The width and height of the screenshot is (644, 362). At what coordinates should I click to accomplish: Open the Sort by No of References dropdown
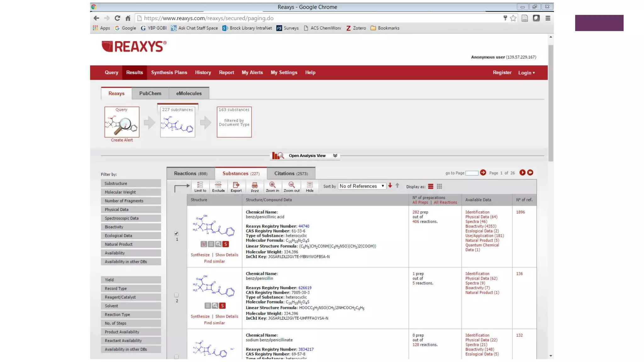point(362,186)
